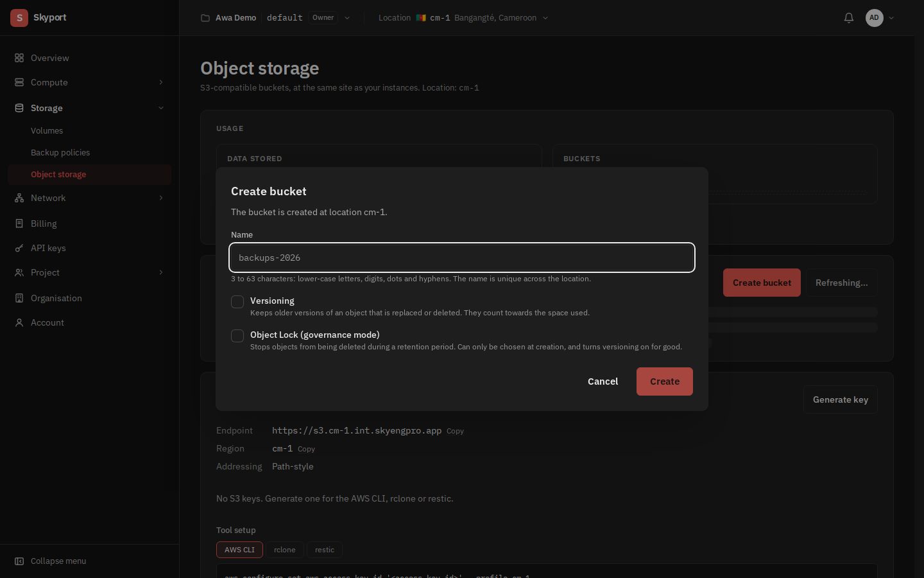This screenshot has width=924, height=578.
Task: Copy the region cm-1 value
Action: [x=306, y=449]
